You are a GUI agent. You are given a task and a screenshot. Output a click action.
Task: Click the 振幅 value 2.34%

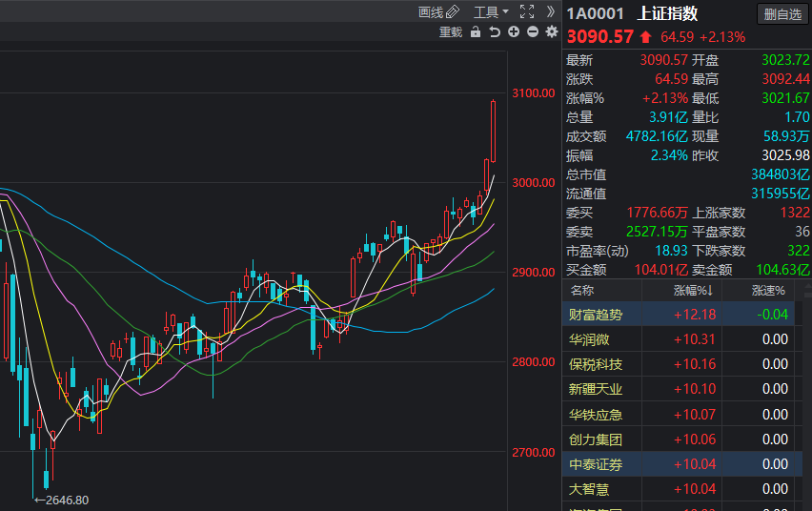tap(669, 155)
